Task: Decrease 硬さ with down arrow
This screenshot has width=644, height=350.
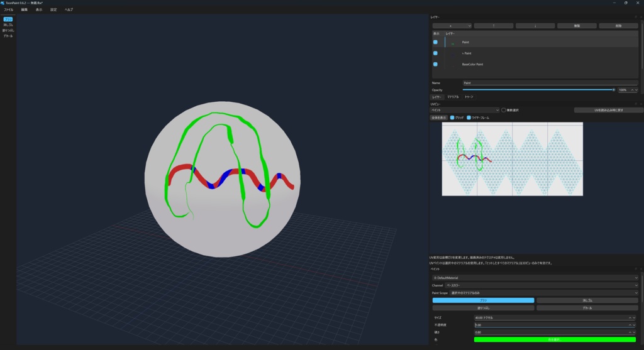Action: pos(634,332)
